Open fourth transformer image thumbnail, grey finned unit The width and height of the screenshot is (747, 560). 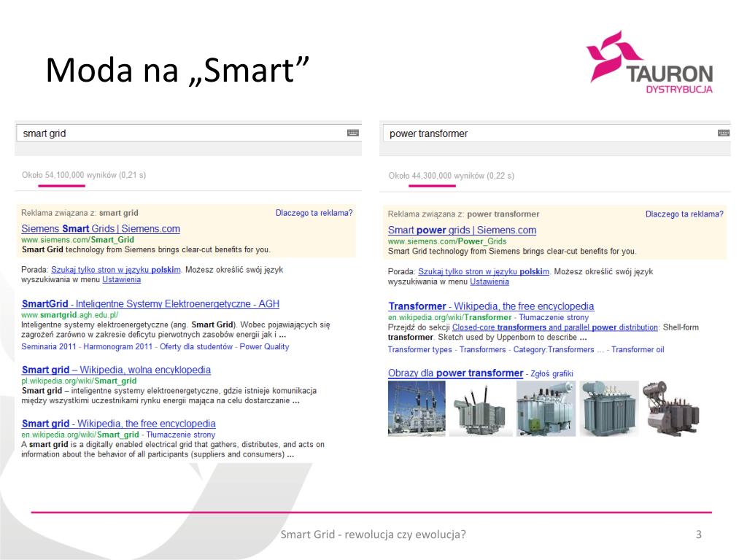(x=609, y=408)
